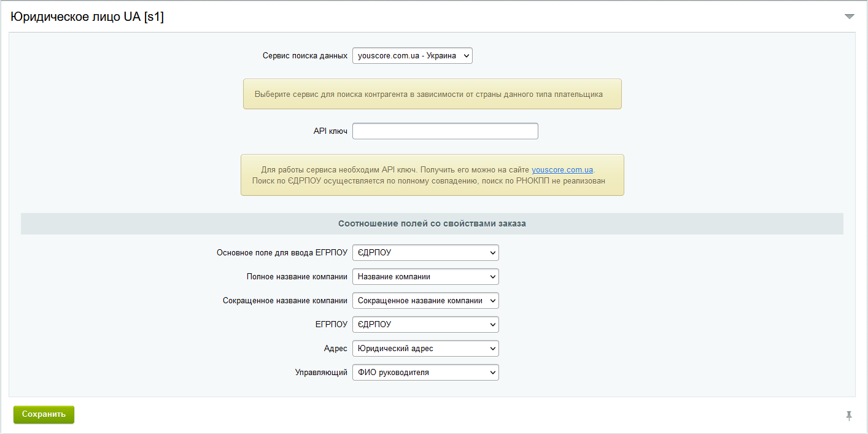
Task: Click the Выберите сервис для поиска hint text
Action: click(428, 95)
